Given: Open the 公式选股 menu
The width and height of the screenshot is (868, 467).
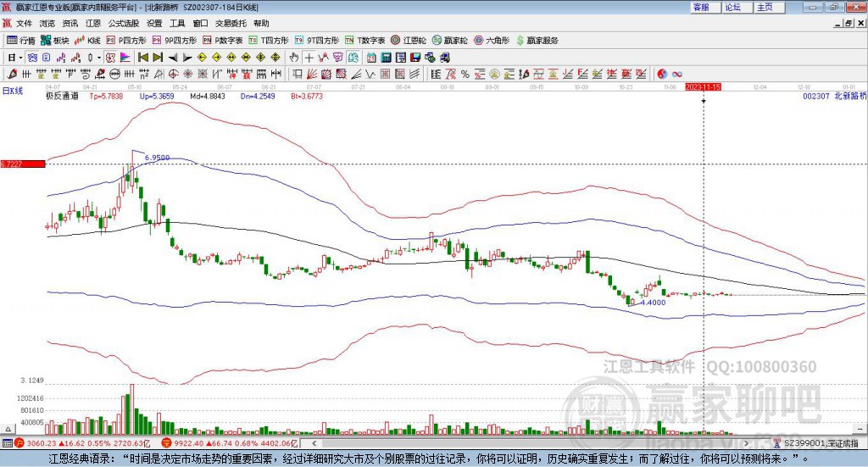Looking at the screenshot, I should coord(124,23).
